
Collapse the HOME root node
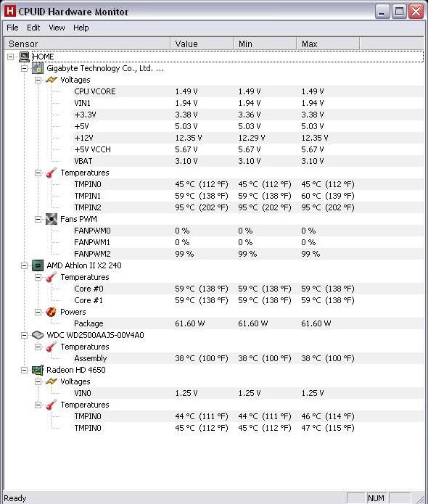pos(11,57)
